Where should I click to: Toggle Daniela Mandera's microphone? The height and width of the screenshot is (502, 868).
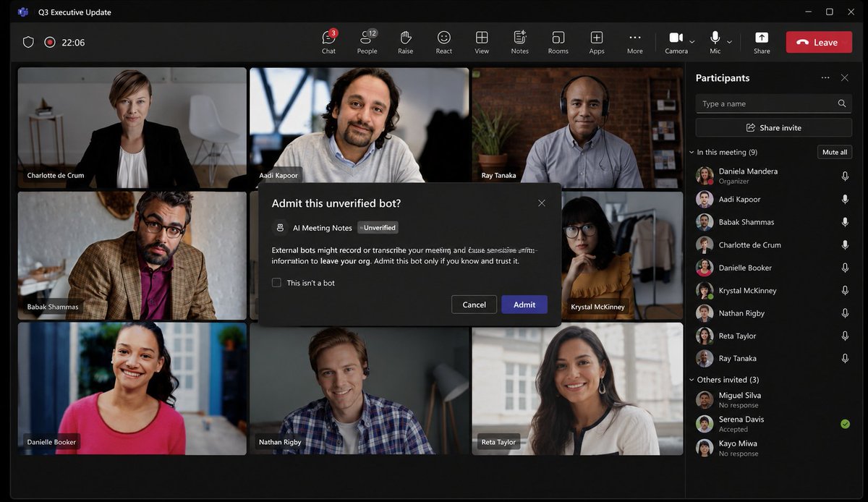(x=845, y=176)
